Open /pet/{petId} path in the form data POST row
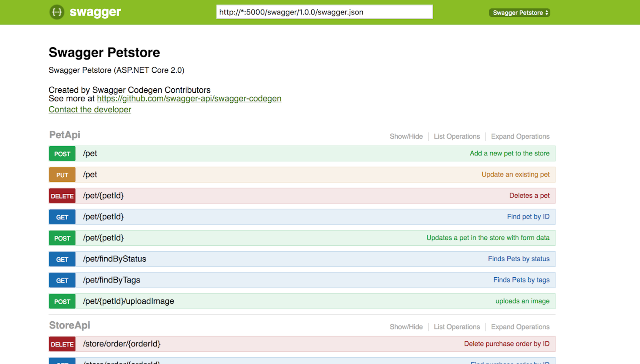 click(104, 238)
